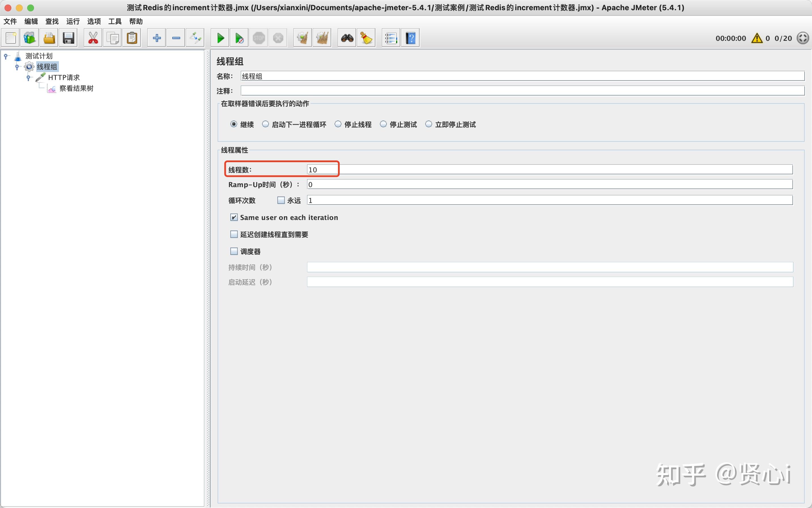Screen dimensions: 812x508
Task: Select the 停止线程 radio option
Action: pyautogui.click(x=338, y=124)
